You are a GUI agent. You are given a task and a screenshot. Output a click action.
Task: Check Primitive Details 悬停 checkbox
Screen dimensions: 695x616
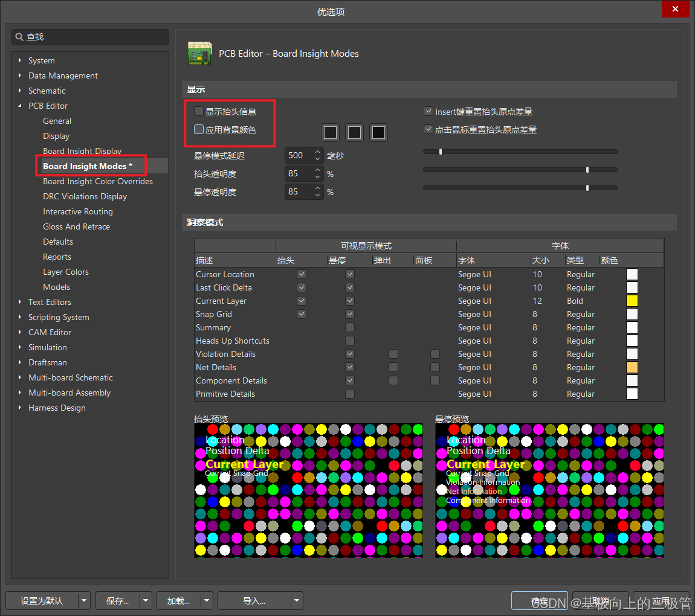point(350,394)
